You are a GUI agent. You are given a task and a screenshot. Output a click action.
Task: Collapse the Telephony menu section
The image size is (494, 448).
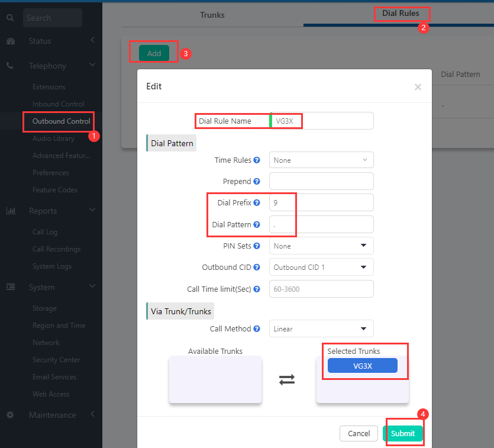pos(93,65)
